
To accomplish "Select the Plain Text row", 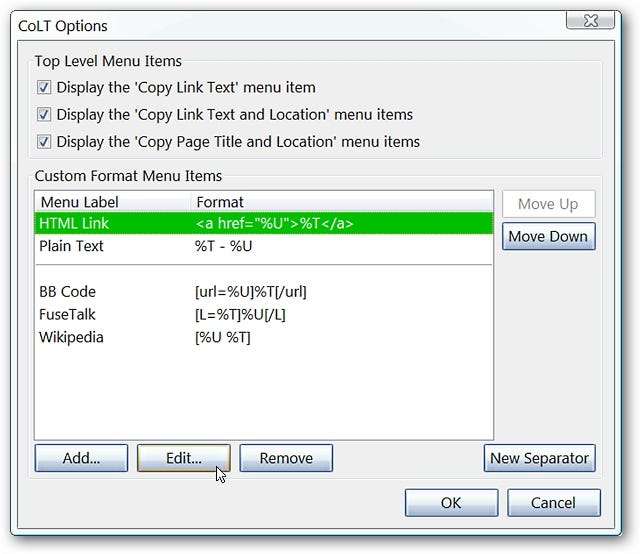I will [x=264, y=246].
